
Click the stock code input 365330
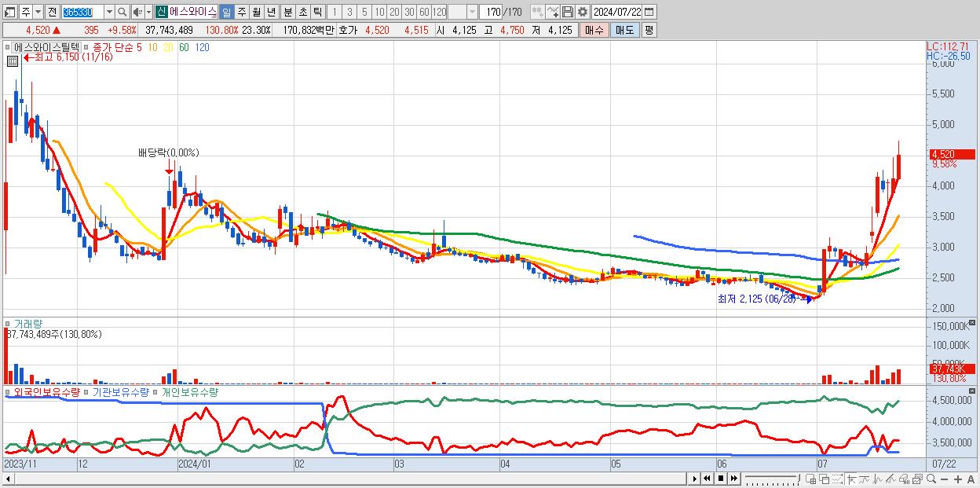coord(82,12)
